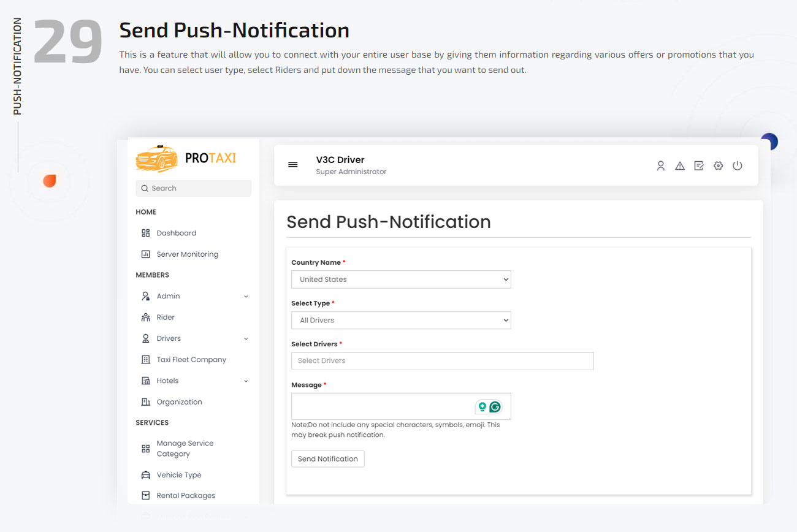Image resolution: width=797 pixels, height=532 pixels.
Task: Click the search magnifier icon
Action: click(x=145, y=188)
